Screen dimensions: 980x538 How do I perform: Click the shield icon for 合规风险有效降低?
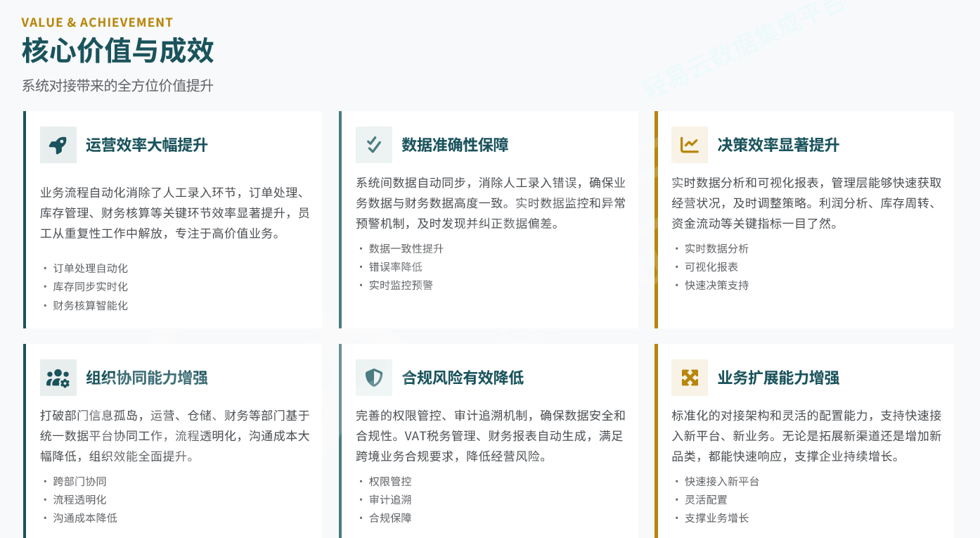click(x=373, y=378)
